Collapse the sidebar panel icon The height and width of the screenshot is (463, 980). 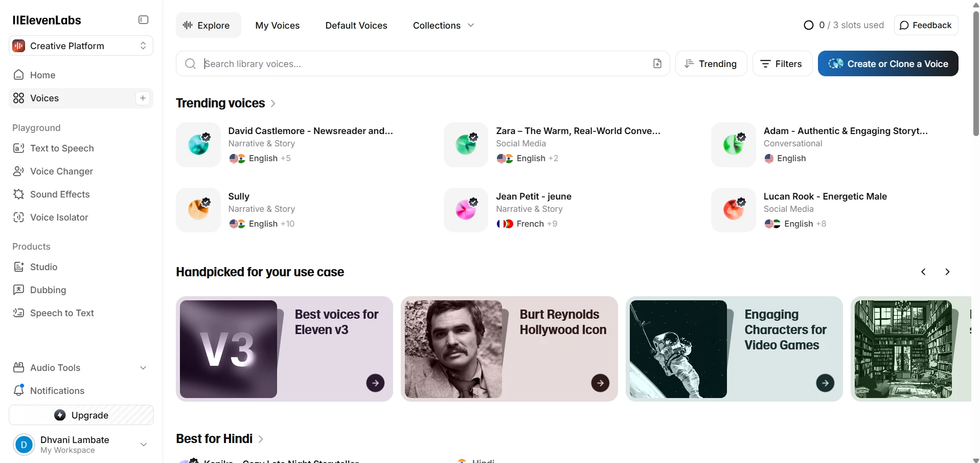[143, 20]
